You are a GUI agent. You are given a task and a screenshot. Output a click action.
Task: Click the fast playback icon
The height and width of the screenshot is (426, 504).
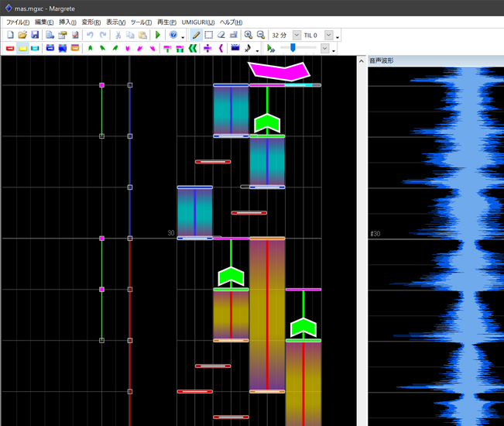[x=271, y=48]
